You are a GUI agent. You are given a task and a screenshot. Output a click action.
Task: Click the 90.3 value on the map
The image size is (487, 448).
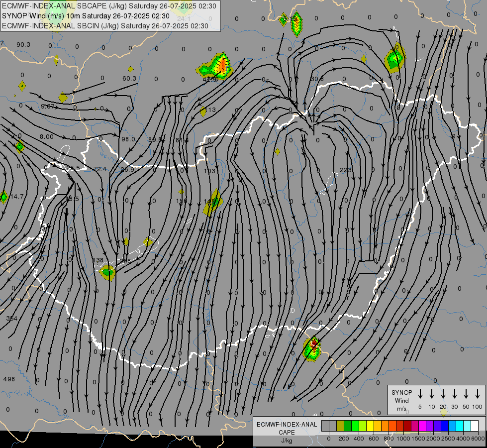23,45
